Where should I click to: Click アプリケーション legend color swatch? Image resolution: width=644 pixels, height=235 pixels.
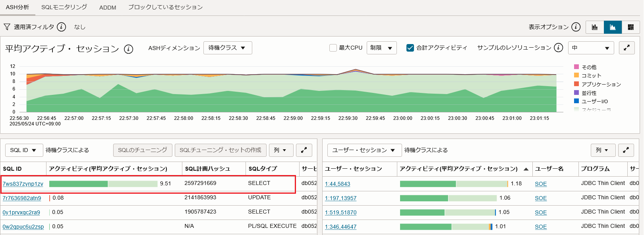(x=576, y=84)
